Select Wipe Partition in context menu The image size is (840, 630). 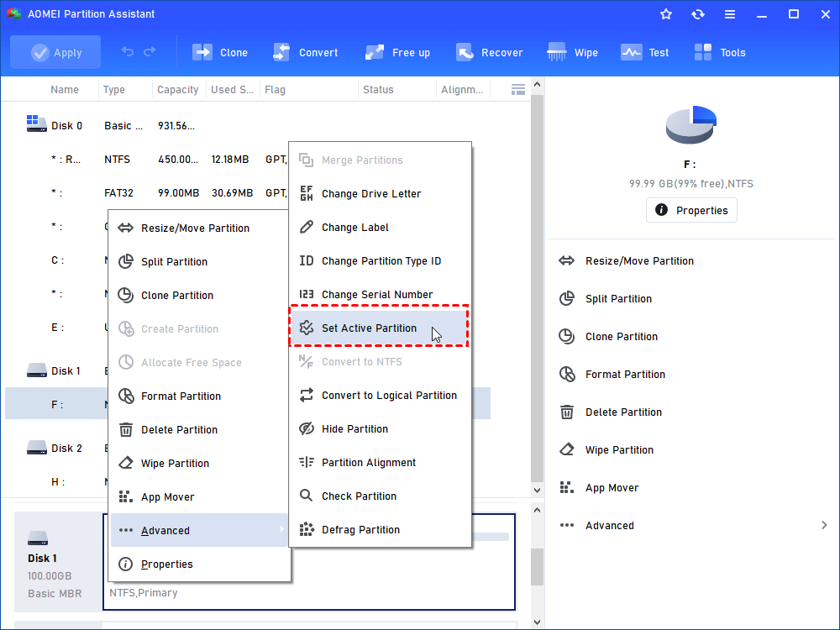pyautogui.click(x=199, y=464)
